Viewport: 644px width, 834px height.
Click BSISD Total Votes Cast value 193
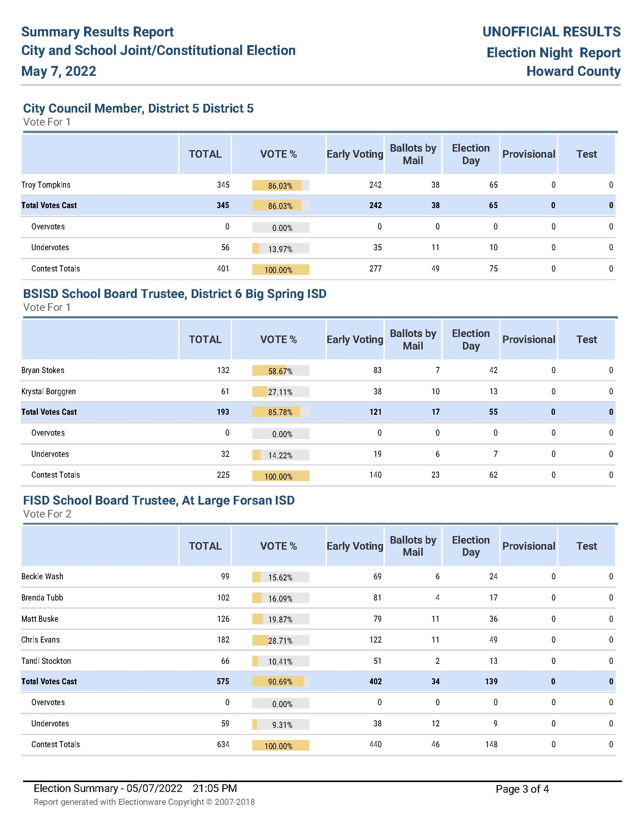pos(223,412)
